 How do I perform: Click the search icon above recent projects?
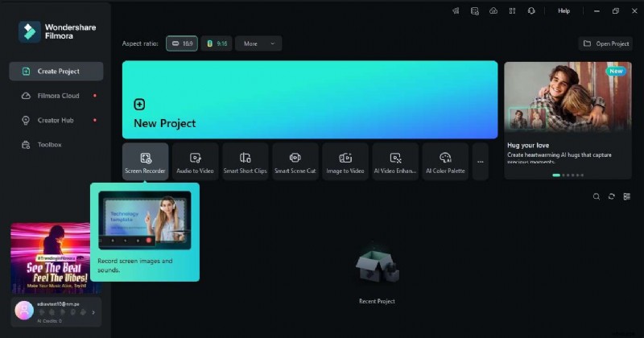597,196
